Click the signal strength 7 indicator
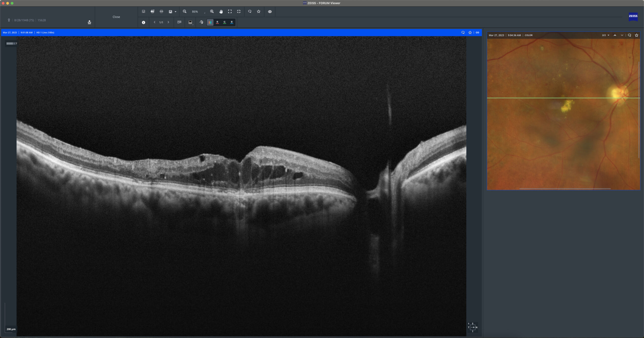Viewport: 644px width, 338px height. point(12,44)
